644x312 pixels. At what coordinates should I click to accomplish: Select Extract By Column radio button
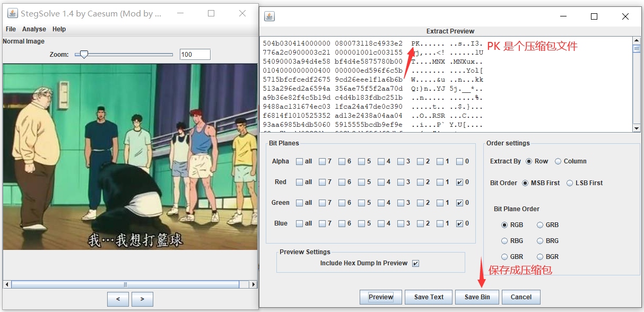tap(558, 161)
